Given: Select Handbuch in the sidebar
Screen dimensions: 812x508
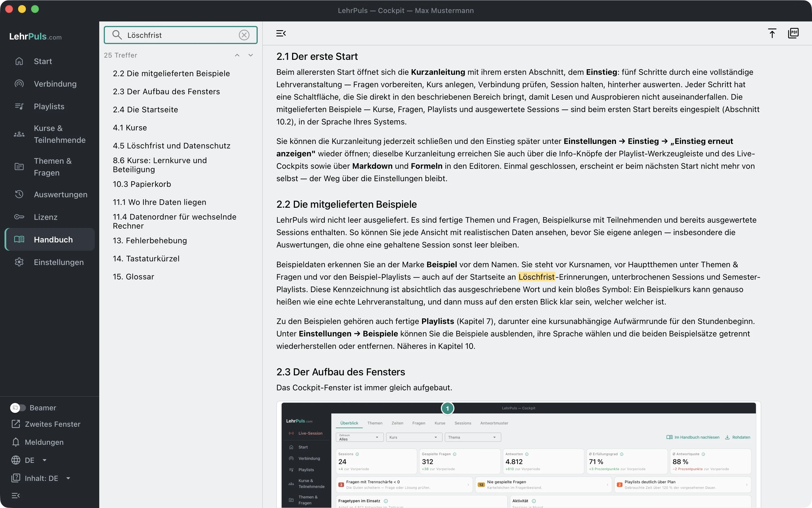Looking at the screenshot, I should coord(50,239).
